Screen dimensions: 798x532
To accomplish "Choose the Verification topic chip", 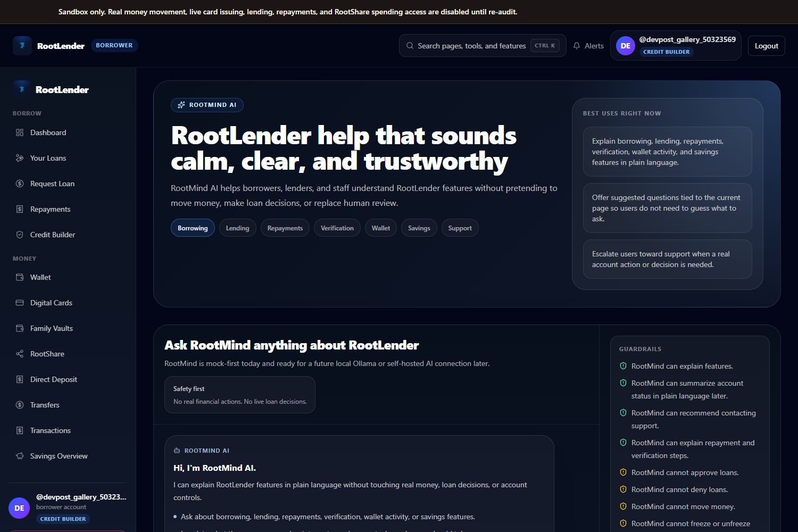I will 337,228.
